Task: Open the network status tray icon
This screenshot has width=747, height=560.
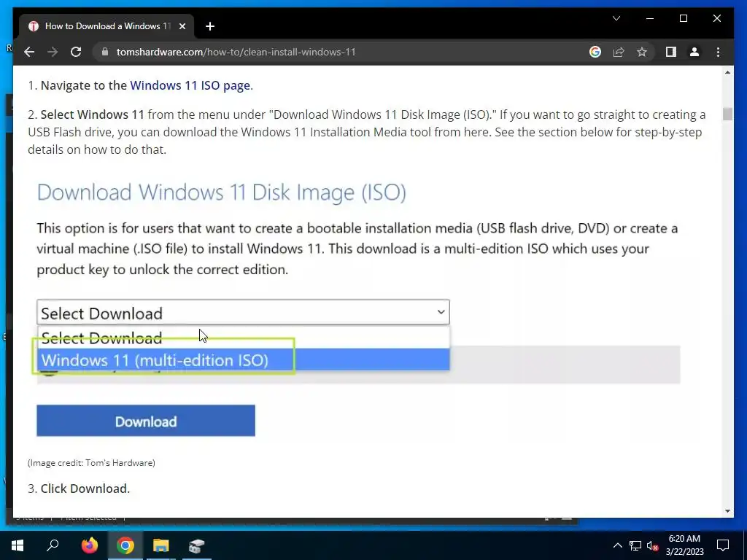Action: [x=635, y=545]
